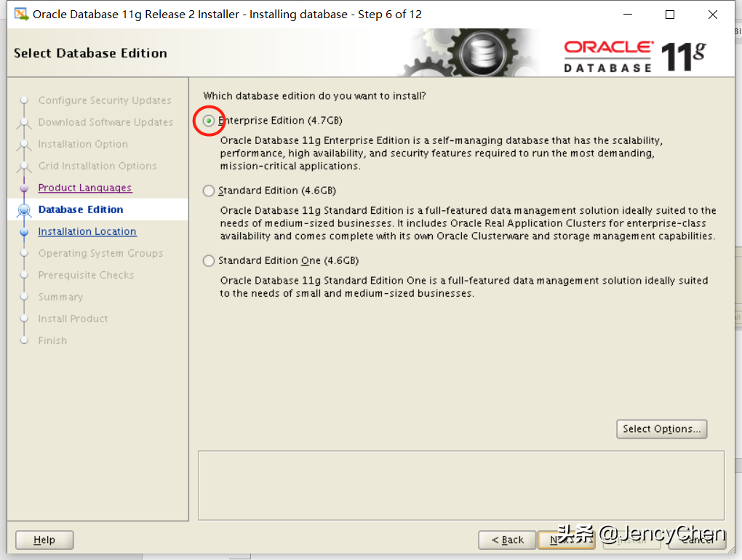The width and height of the screenshot is (742, 560).
Task: Click Prerequisite Checks step
Action: [86, 275]
